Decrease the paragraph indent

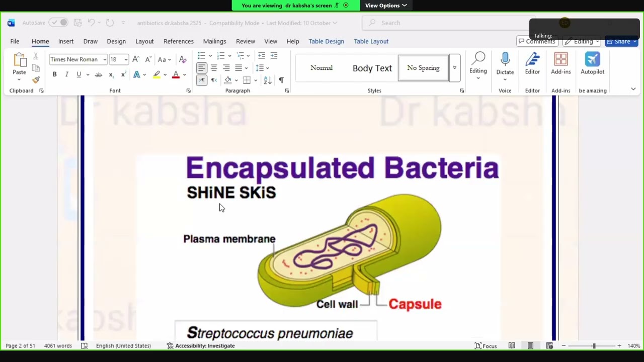tap(261, 55)
